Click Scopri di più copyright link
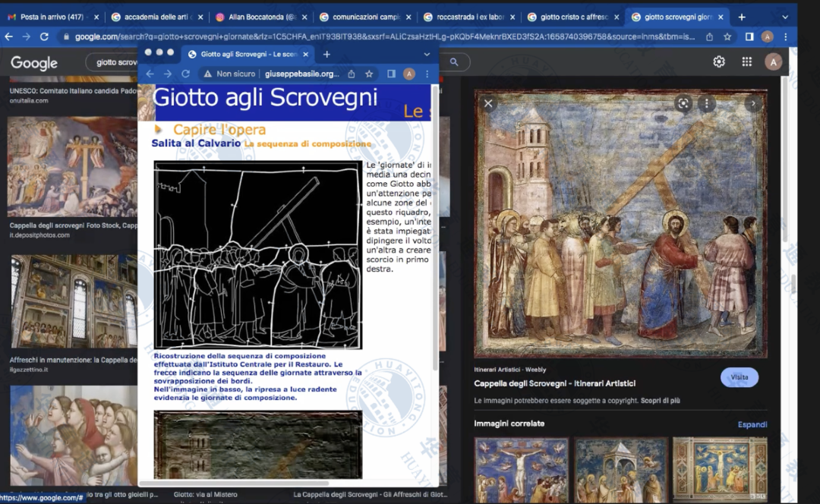 pos(660,401)
